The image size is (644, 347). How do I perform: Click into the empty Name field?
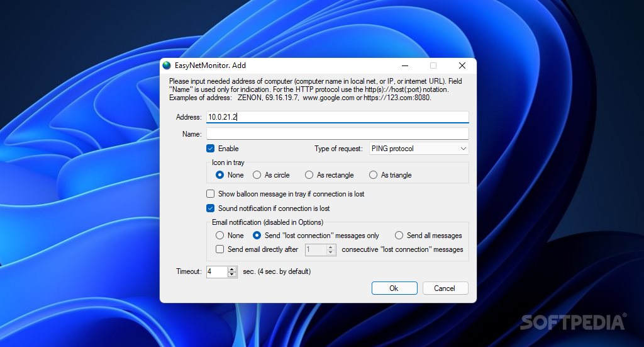337,134
